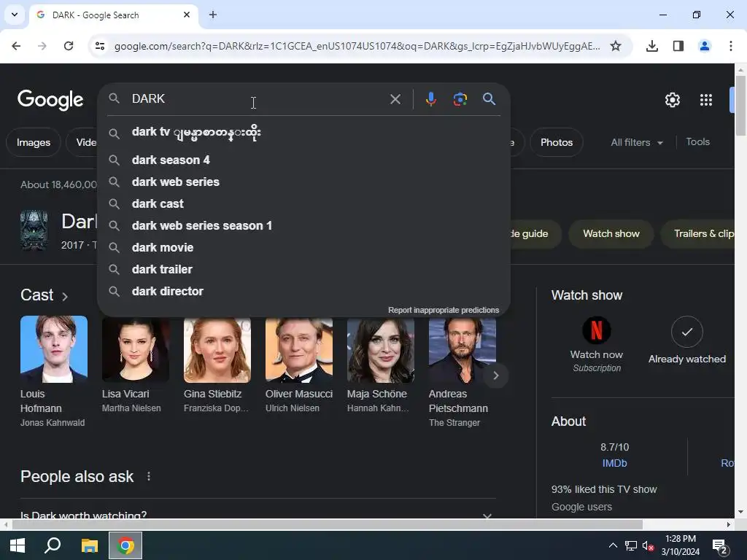This screenshot has width=747, height=560.
Task: Click the Watch show chip
Action: coord(611,234)
